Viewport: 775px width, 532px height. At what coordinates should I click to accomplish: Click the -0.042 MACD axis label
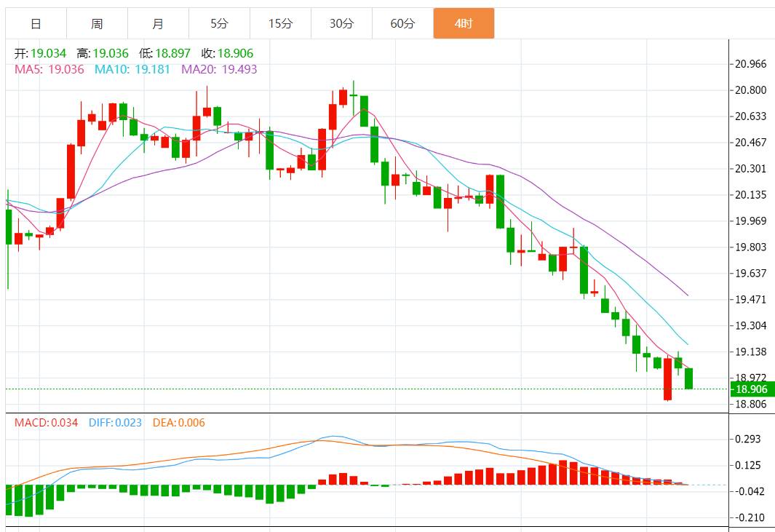tap(748, 491)
